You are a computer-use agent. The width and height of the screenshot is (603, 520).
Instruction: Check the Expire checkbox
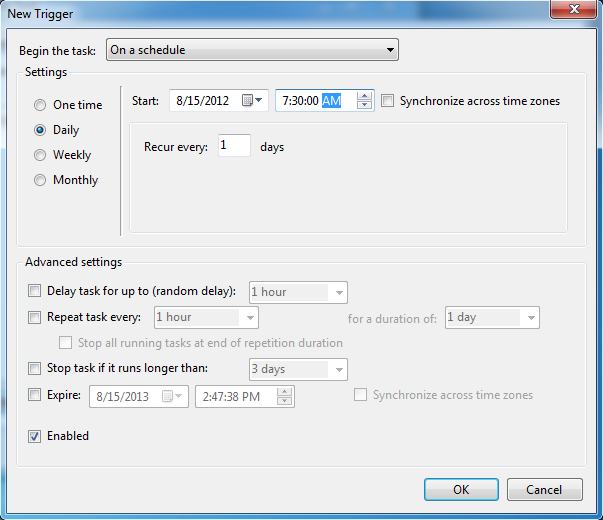[x=34, y=395]
